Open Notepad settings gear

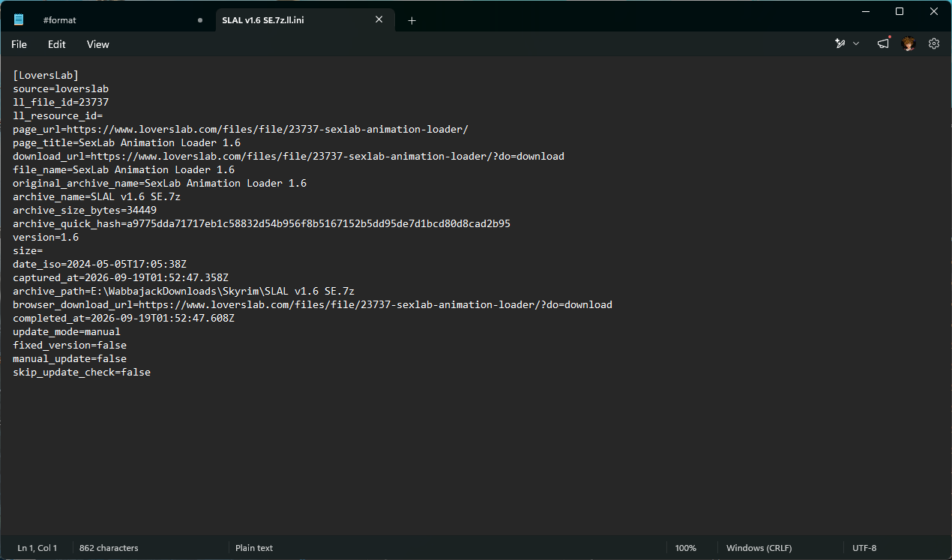tap(934, 44)
